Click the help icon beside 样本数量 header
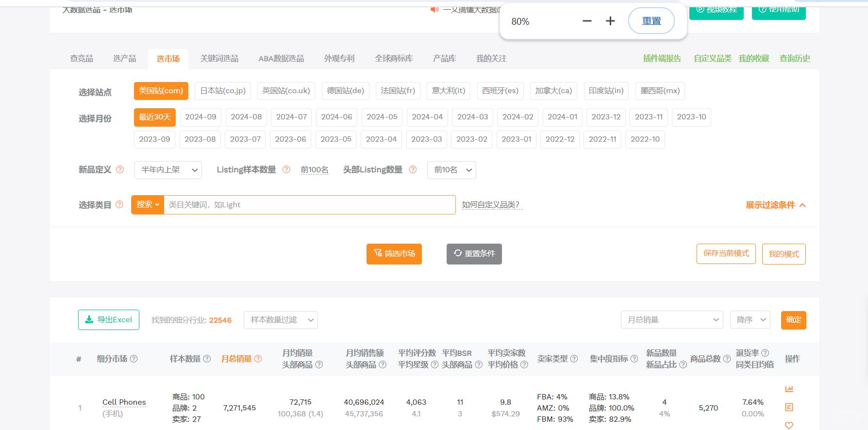Screen dimensions: 868x430 pos(207,359)
